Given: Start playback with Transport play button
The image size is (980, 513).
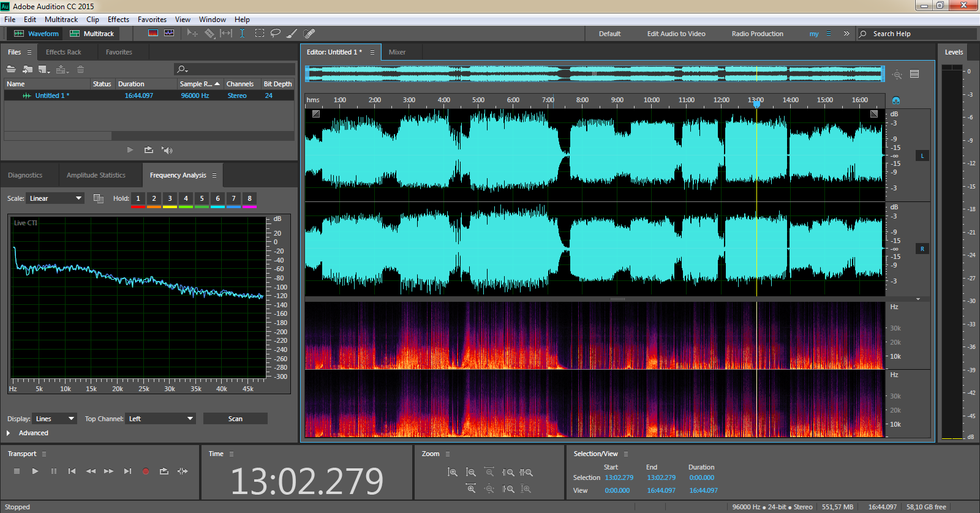Looking at the screenshot, I should click(35, 471).
